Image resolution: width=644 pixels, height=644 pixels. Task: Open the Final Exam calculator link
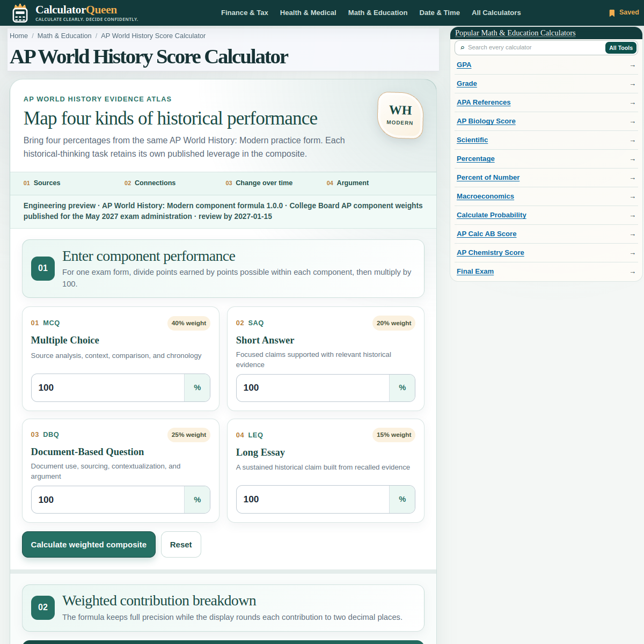475,272
